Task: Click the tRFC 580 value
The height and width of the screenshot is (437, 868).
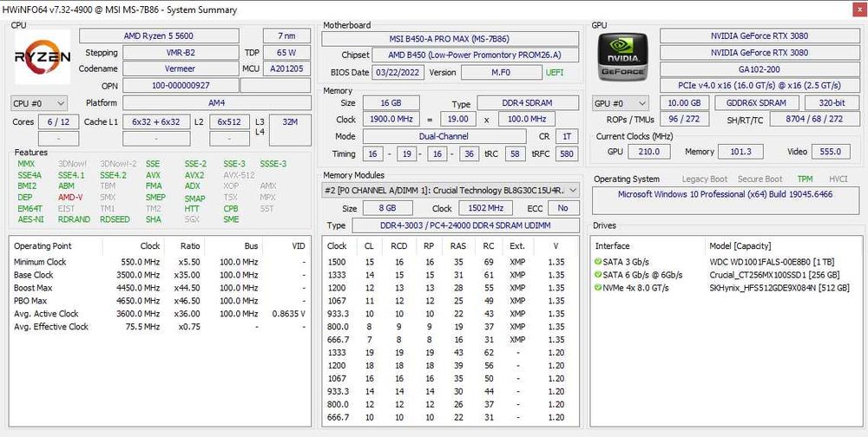Action: [x=566, y=153]
